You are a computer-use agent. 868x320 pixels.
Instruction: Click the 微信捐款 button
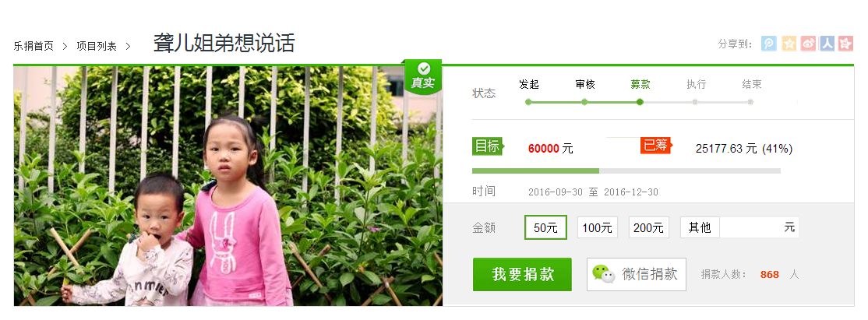(x=637, y=274)
